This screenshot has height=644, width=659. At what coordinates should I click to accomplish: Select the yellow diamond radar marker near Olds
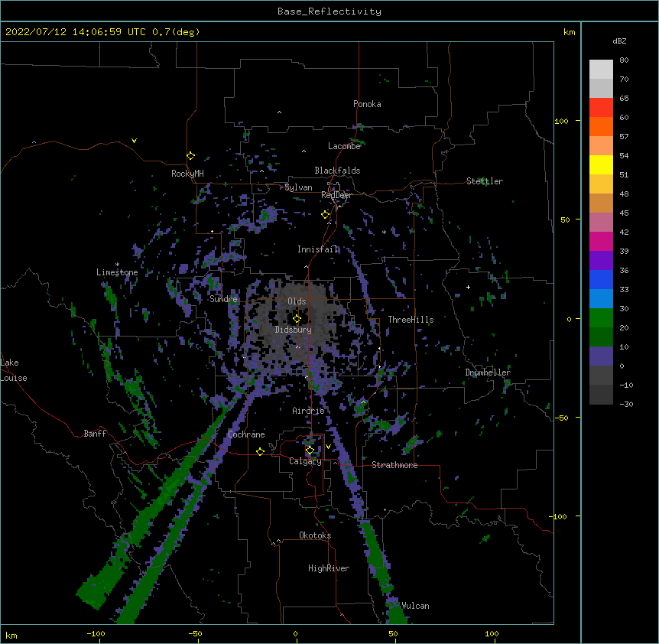297,319
